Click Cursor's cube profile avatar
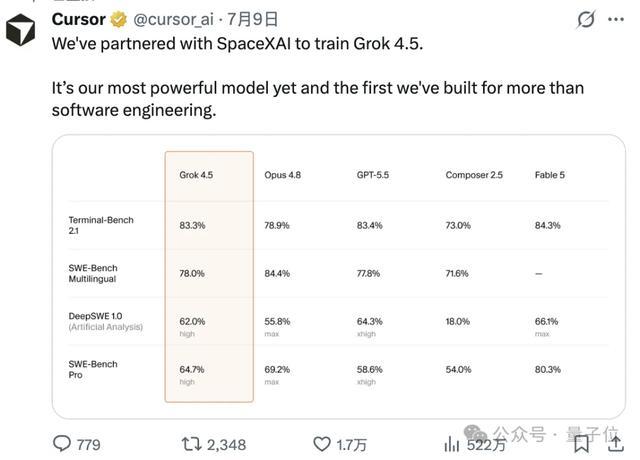 (x=20, y=30)
